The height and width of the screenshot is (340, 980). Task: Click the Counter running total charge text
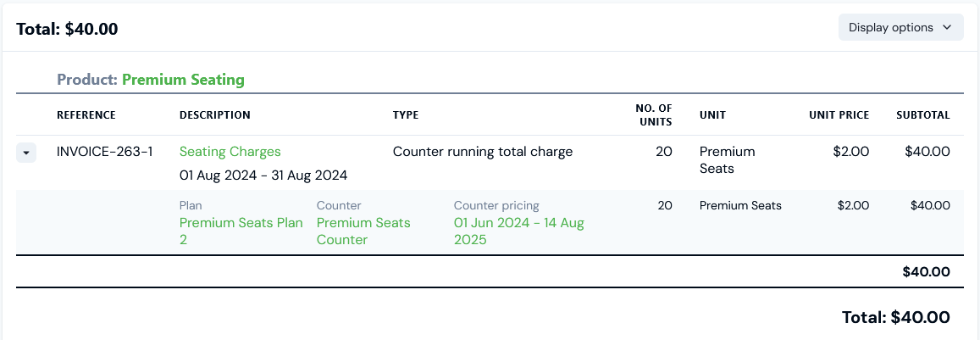tap(483, 152)
